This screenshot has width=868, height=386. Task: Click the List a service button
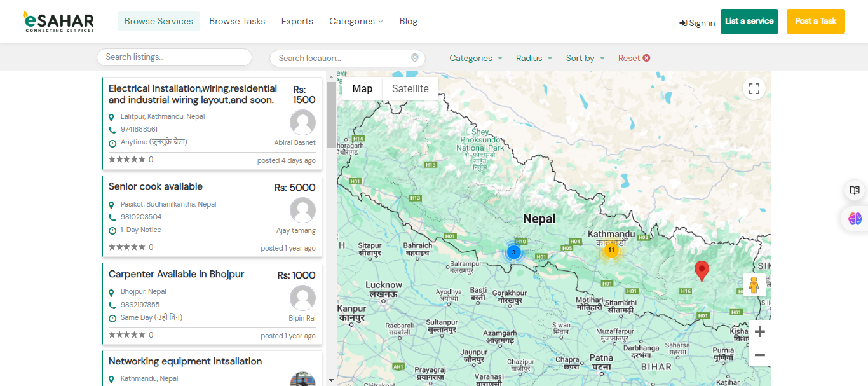coord(749,21)
